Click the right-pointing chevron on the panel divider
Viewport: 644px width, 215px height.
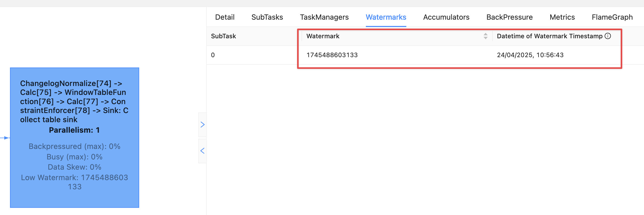click(x=202, y=125)
